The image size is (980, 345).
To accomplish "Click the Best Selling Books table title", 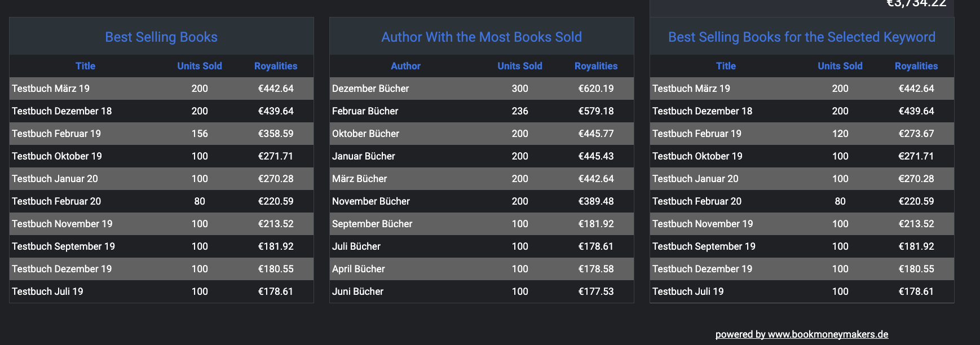I will click(x=161, y=37).
